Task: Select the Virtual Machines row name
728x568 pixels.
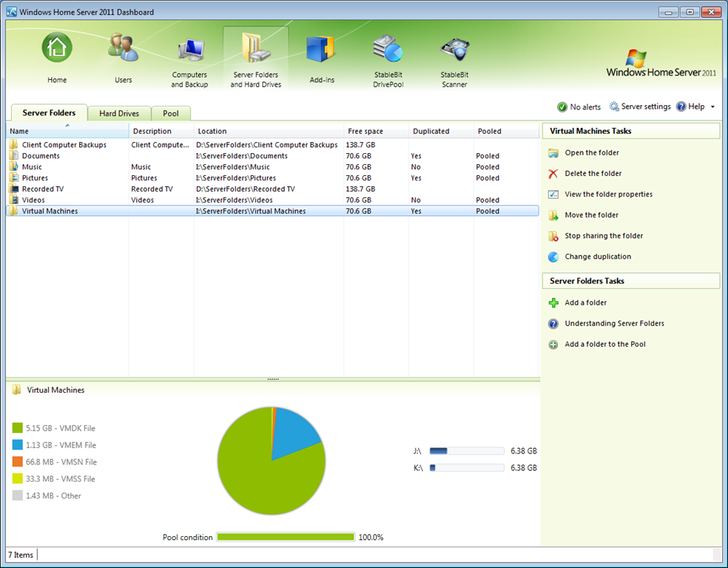Action: [50, 211]
